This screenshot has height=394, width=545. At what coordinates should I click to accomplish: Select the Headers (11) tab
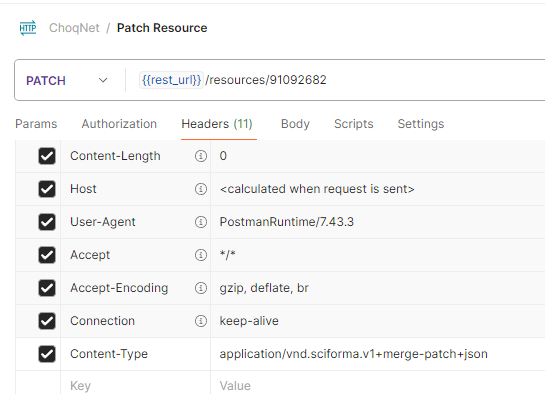click(217, 124)
